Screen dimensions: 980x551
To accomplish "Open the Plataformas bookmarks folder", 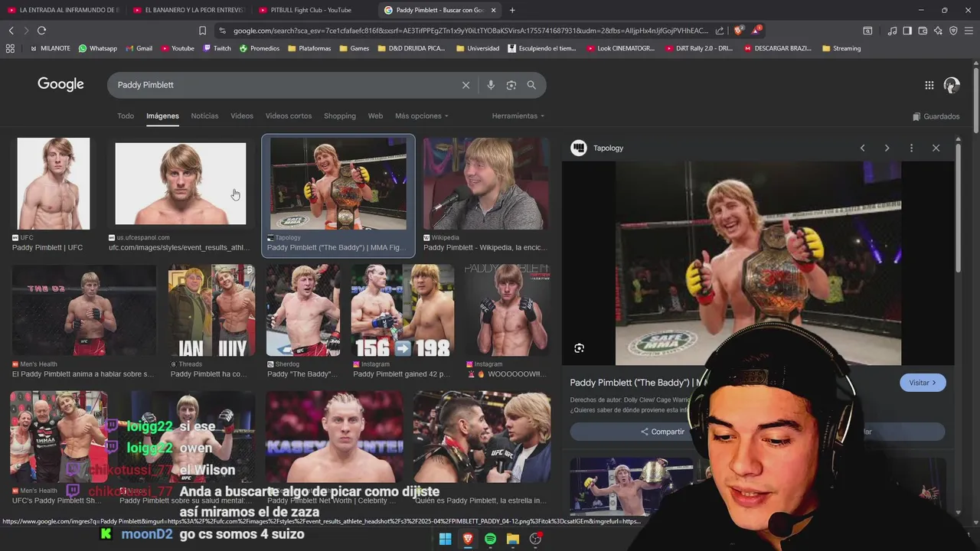I will coord(309,48).
